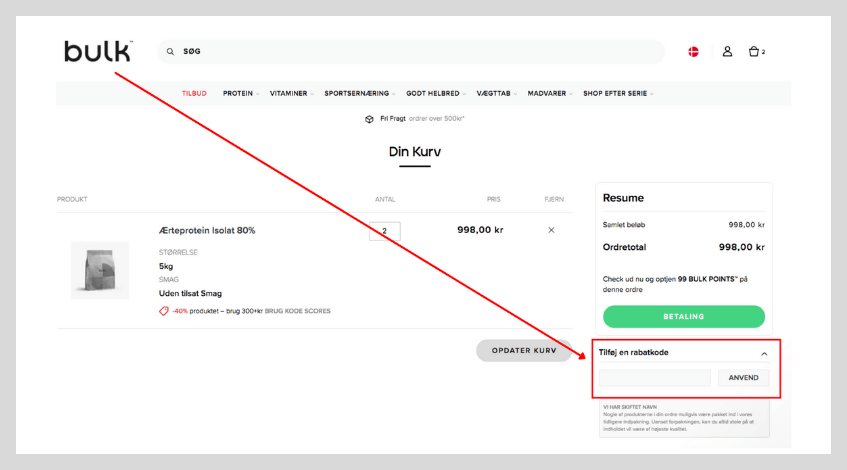Collapse the Tilføj en rabatkode section

coord(764,353)
